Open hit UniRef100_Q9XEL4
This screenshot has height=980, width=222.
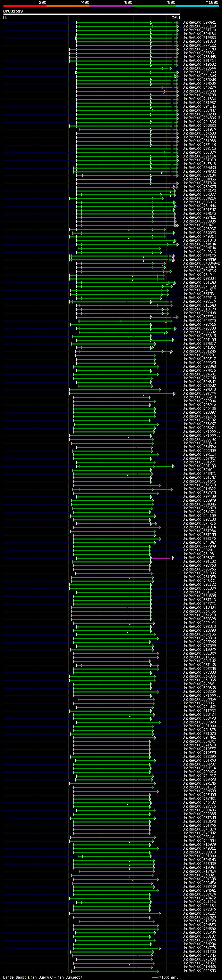(x=199, y=455)
